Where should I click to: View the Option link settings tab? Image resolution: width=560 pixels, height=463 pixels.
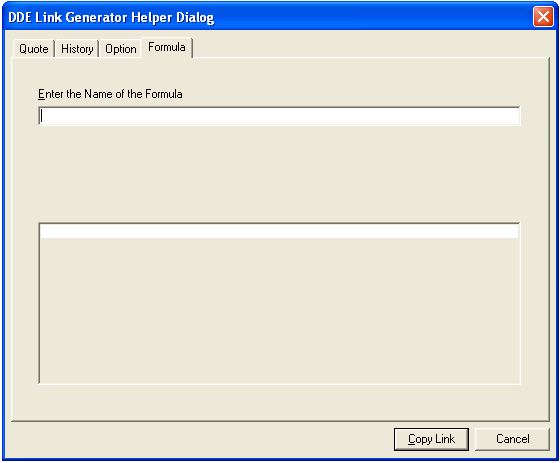point(121,49)
